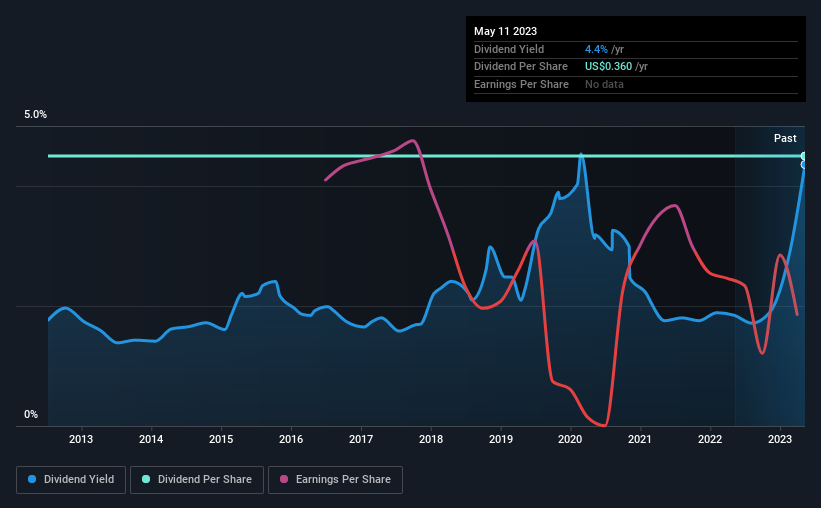821x508 pixels.
Task: Click the 0% y-axis label
Action: pos(31,414)
